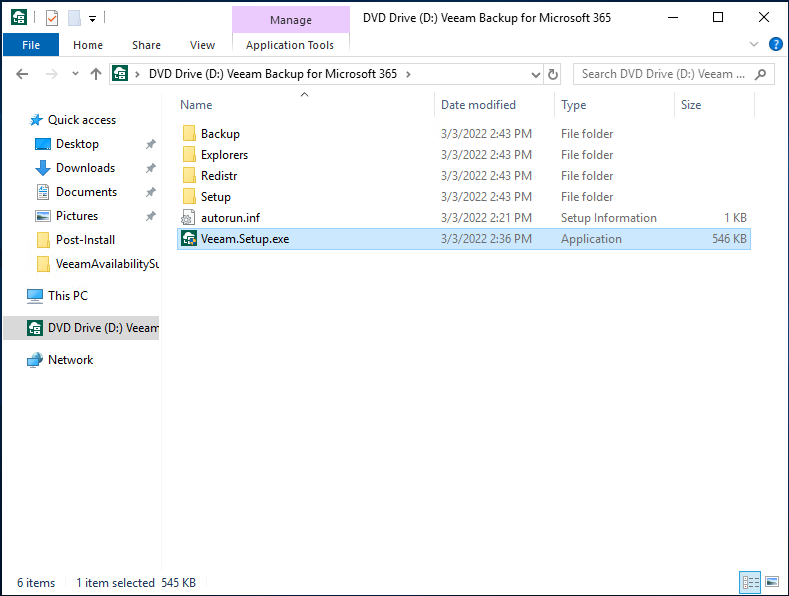Select the Backup folder name
Viewport: 789px width, 596px height.
(220, 134)
